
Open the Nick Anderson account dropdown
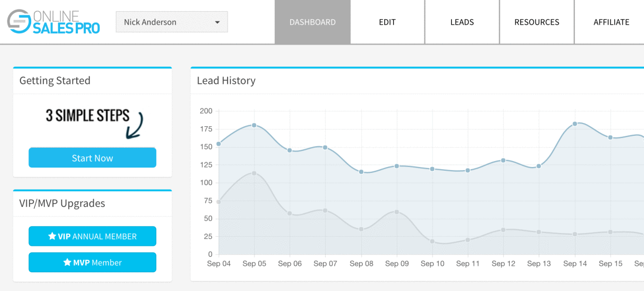pos(172,22)
